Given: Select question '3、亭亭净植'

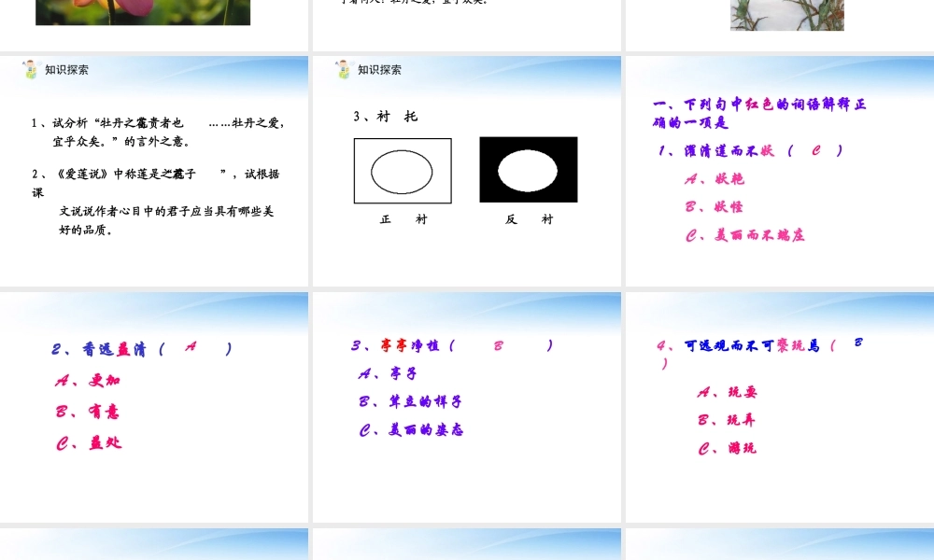Looking at the screenshot, I should coord(395,345).
